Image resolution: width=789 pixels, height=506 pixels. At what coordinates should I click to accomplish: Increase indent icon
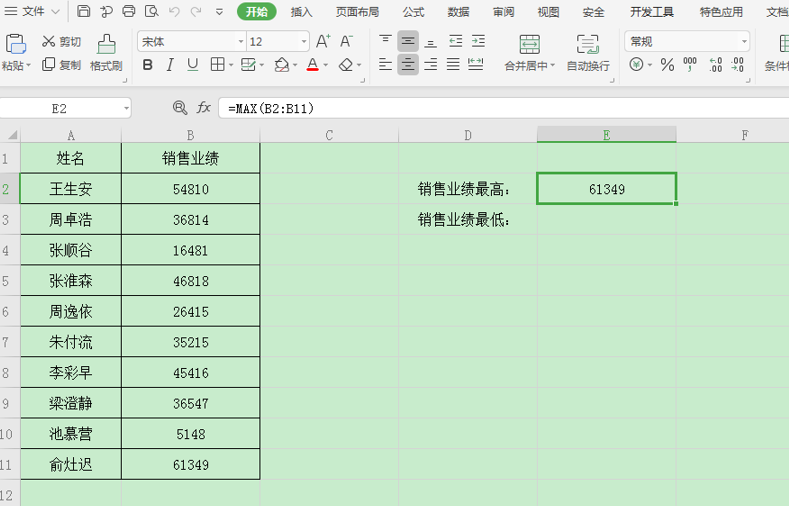tap(478, 41)
